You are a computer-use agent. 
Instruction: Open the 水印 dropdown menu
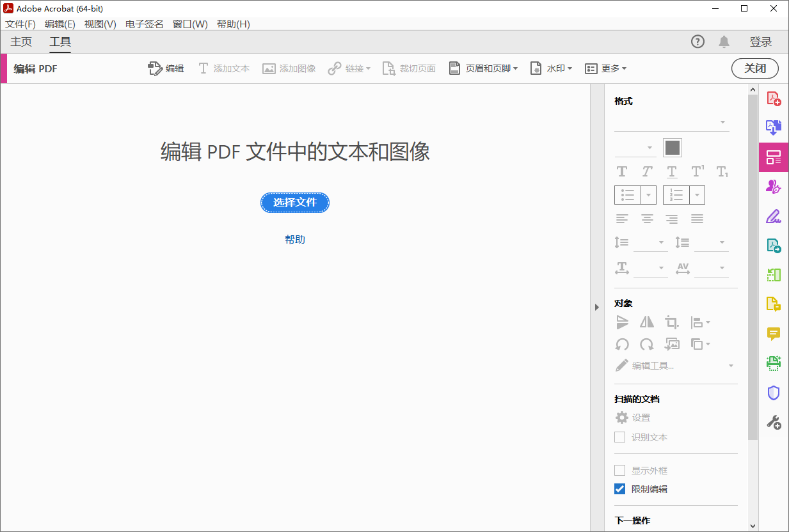click(551, 68)
